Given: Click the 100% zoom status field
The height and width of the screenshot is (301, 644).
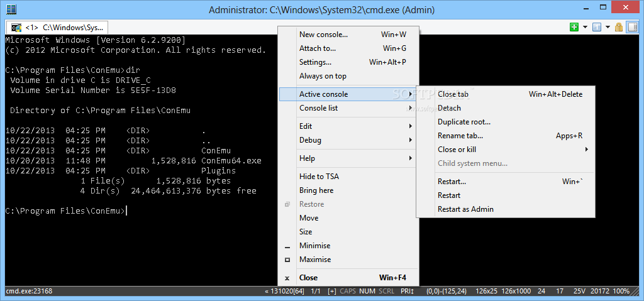Looking at the screenshot, I should click(621, 291).
